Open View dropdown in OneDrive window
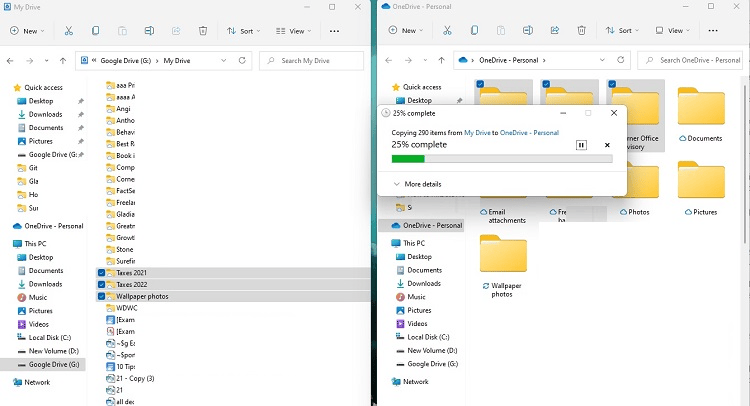This screenshot has width=750, height=406. pyautogui.click(x=673, y=31)
